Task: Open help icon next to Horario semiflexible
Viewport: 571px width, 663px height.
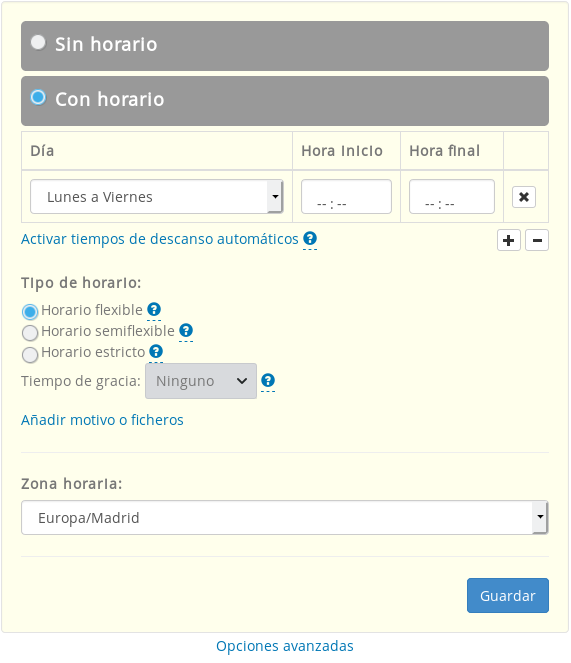Action: pos(186,330)
